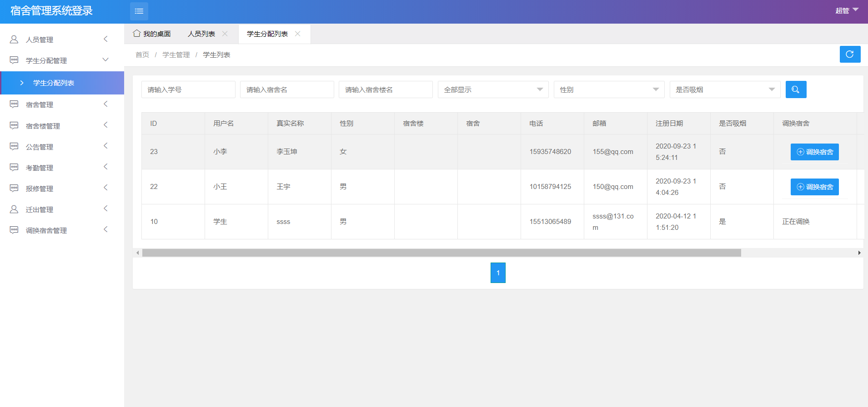
Task: Click 调换宿舍 button for 小王
Action: click(x=814, y=187)
